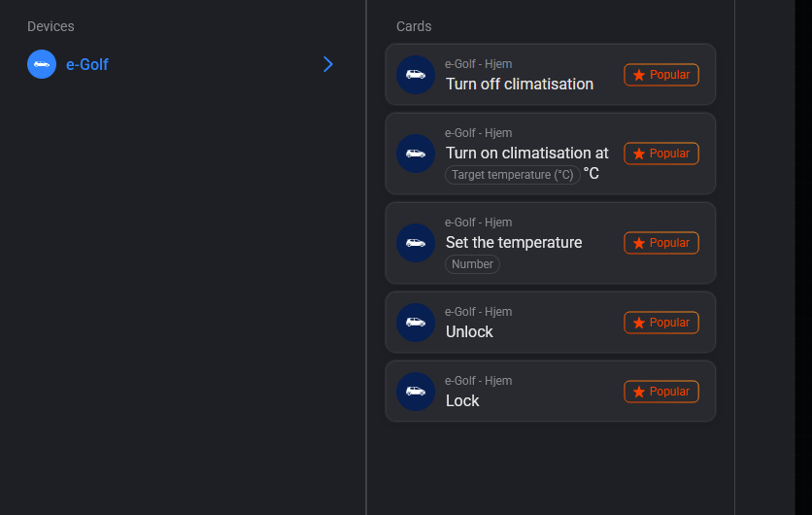
Task: Click Popular badge on Turn on climatisation card
Action: pos(661,154)
